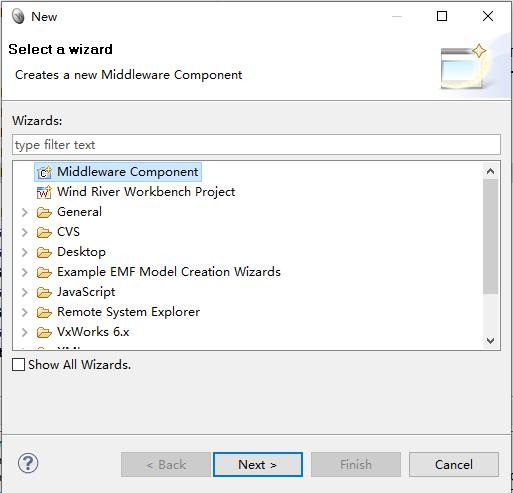This screenshot has height=493, width=513.
Task: Expand the VxWorks 6.x category
Action: (24, 332)
